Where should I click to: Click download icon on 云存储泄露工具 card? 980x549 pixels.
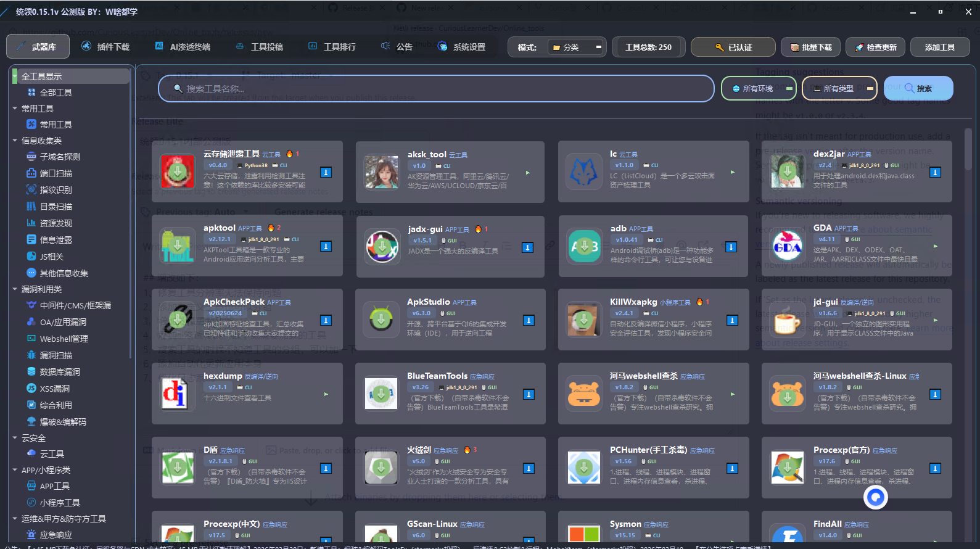[x=326, y=172]
